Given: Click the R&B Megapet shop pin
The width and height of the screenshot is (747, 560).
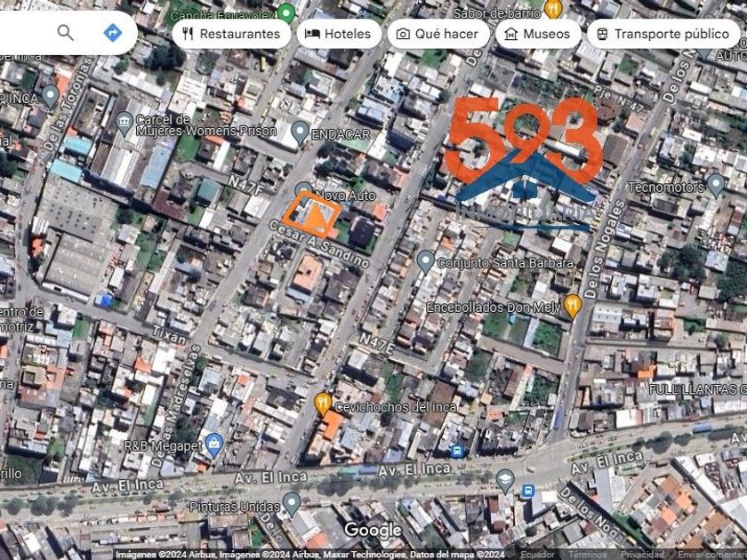Looking at the screenshot, I should point(214,444).
